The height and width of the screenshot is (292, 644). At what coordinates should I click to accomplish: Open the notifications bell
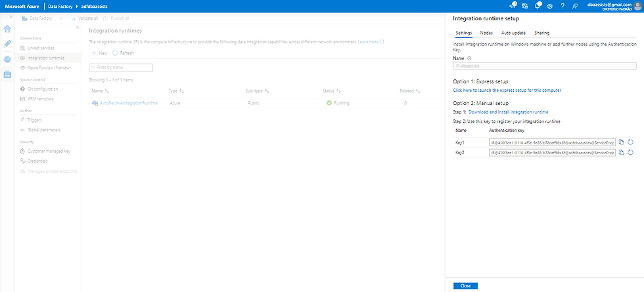click(538, 6)
